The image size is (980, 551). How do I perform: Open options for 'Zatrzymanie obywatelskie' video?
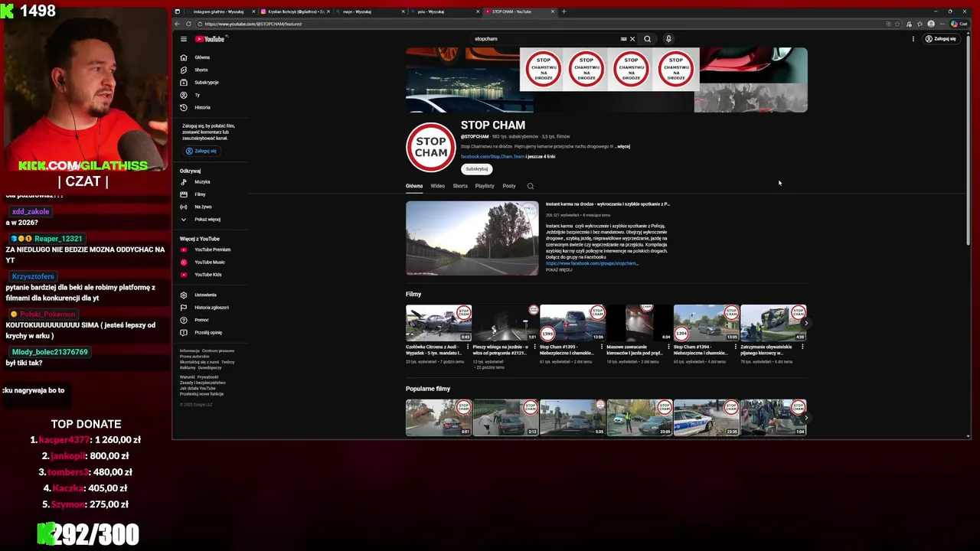(x=802, y=347)
